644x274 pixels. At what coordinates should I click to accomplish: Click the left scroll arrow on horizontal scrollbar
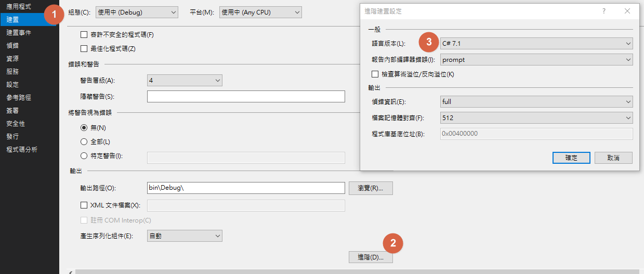(71, 271)
